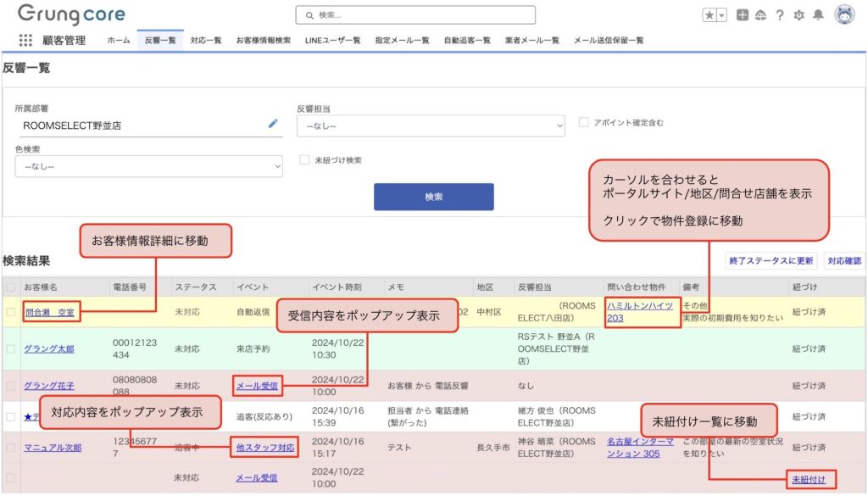
Task: Click the favorites star icon
Action: pos(709,15)
